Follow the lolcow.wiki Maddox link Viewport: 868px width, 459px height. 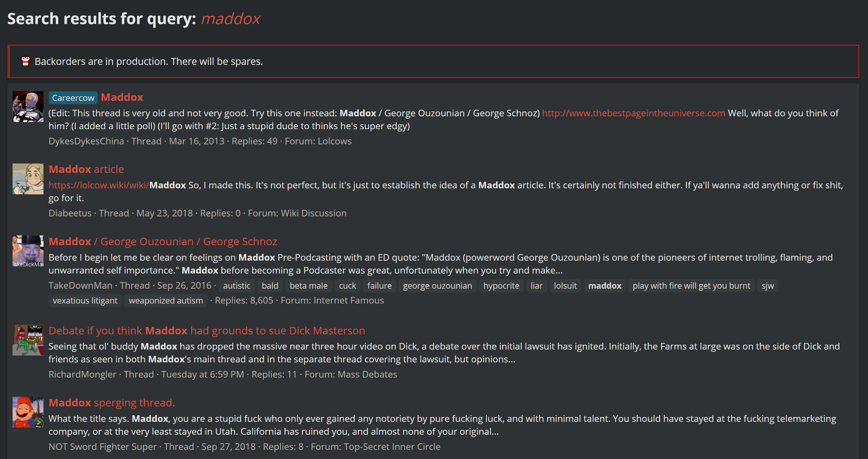(x=117, y=185)
